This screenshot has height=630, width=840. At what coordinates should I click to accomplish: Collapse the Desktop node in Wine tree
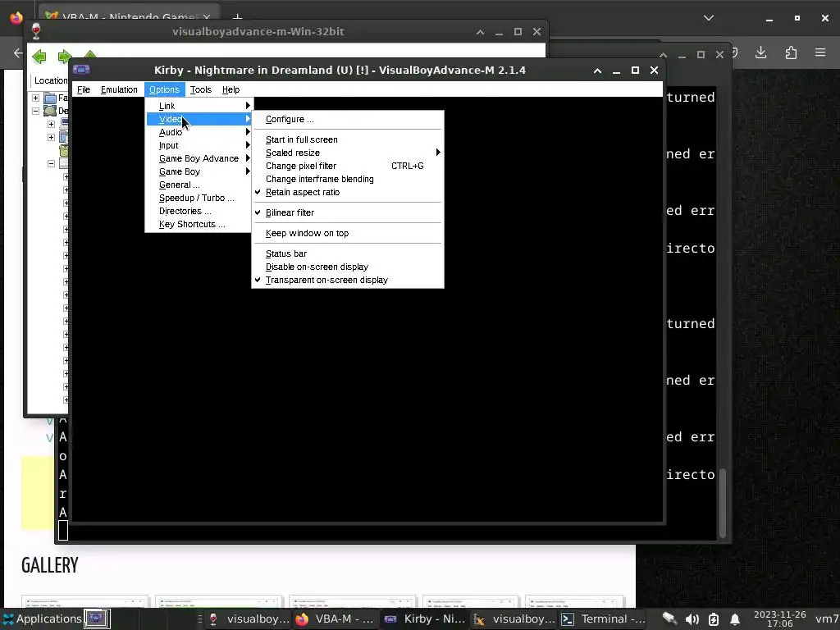point(35,111)
